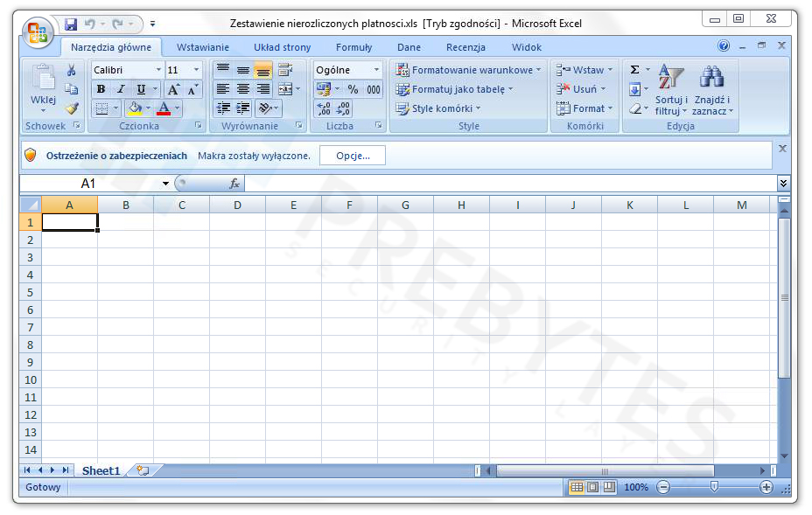
Task: Insert a new worksheet tab
Action: tap(143, 470)
